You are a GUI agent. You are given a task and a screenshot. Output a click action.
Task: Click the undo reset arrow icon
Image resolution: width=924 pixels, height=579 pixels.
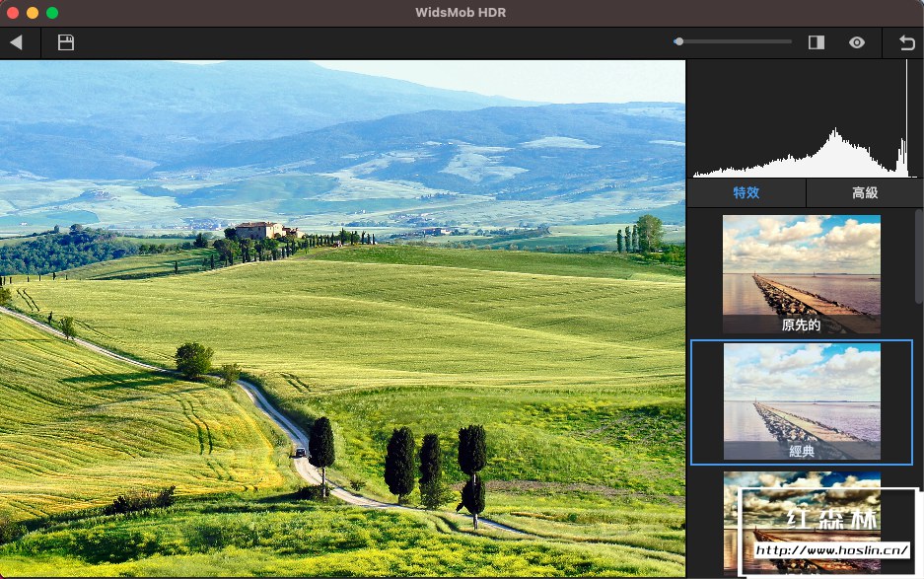point(907,42)
